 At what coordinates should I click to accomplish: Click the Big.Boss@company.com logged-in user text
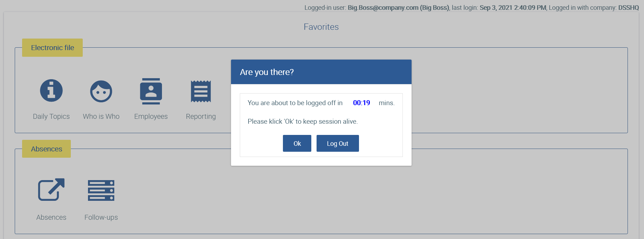383,8
